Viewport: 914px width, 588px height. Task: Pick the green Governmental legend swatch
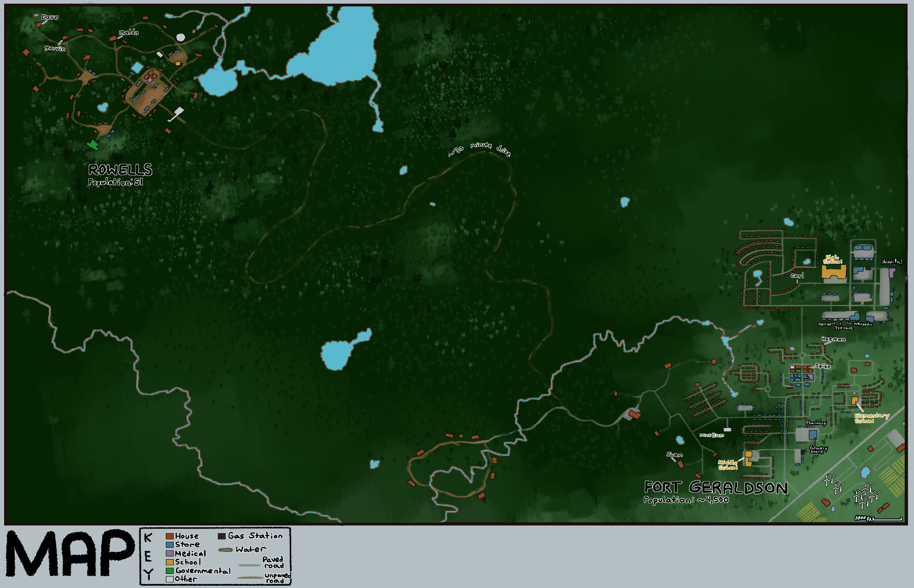pyautogui.click(x=170, y=571)
